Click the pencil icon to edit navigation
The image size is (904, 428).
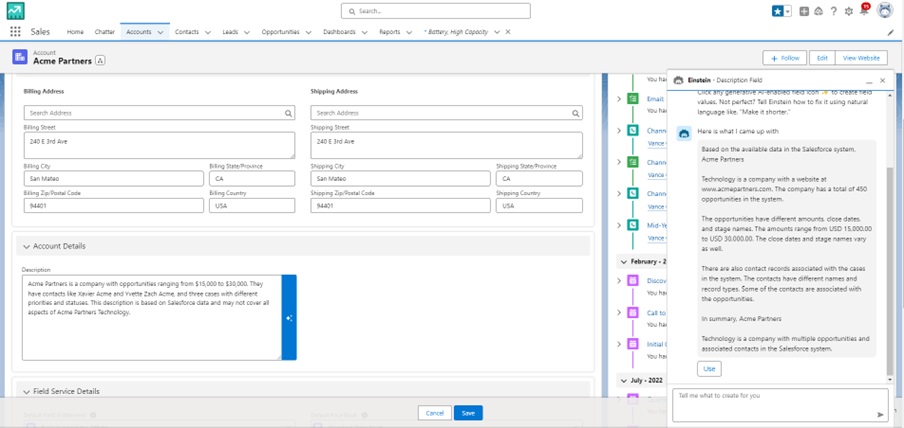click(891, 33)
